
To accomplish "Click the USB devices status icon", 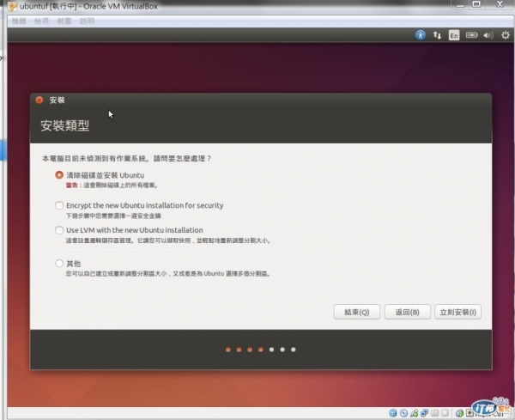I will tap(415, 413).
